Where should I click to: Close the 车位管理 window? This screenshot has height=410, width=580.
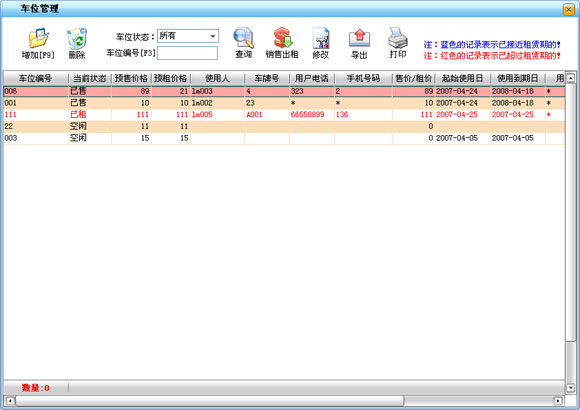tap(569, 9)
